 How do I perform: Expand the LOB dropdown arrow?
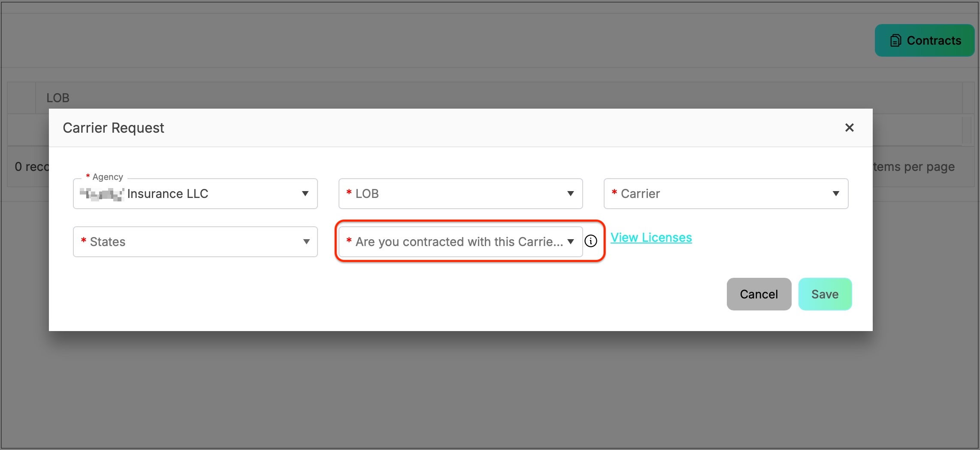(x=570, y=194)
